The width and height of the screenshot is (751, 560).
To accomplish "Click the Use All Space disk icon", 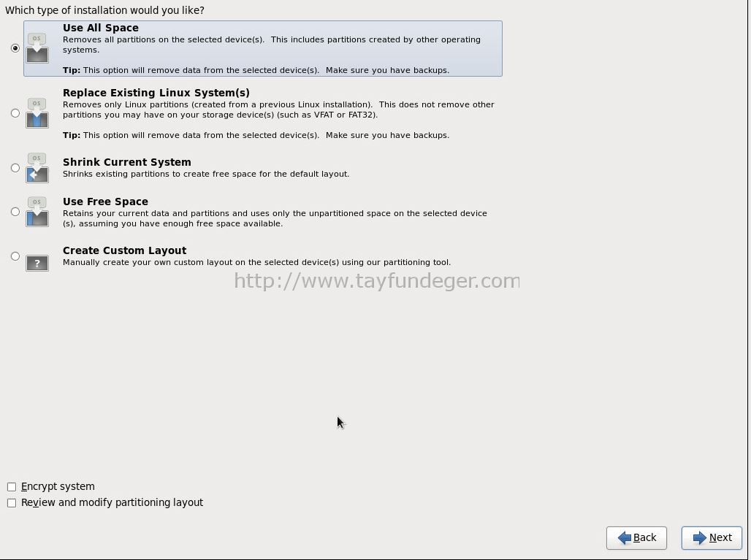I will (37, 48).
